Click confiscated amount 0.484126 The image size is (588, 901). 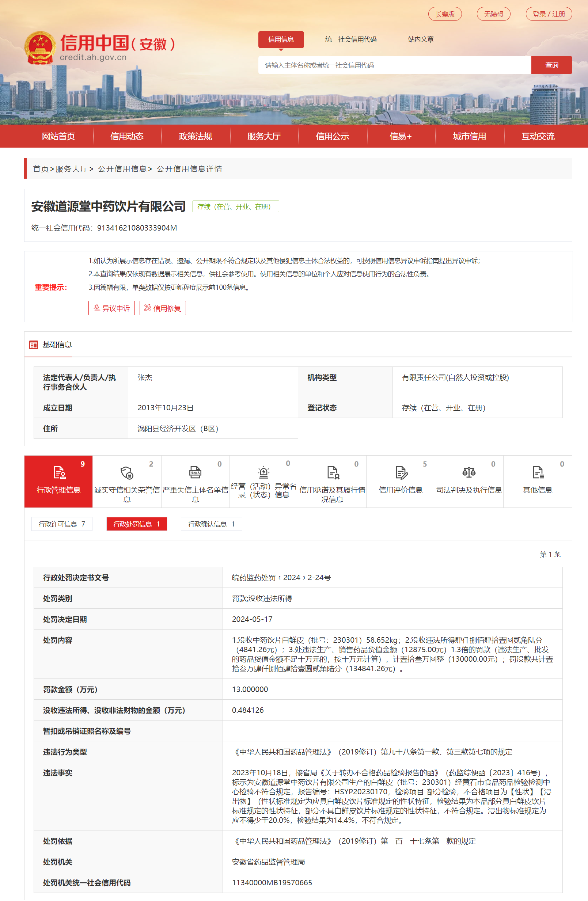(248, 710)
